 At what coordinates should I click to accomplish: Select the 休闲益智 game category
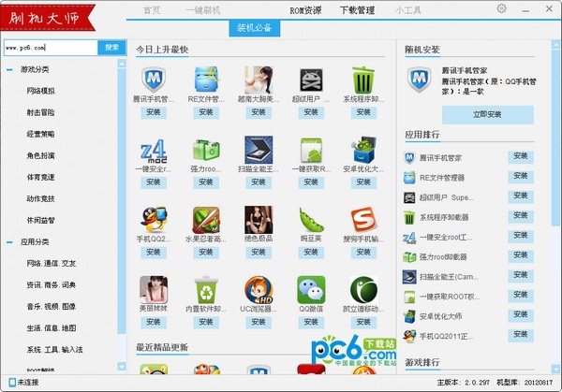(x=40, y=221)
